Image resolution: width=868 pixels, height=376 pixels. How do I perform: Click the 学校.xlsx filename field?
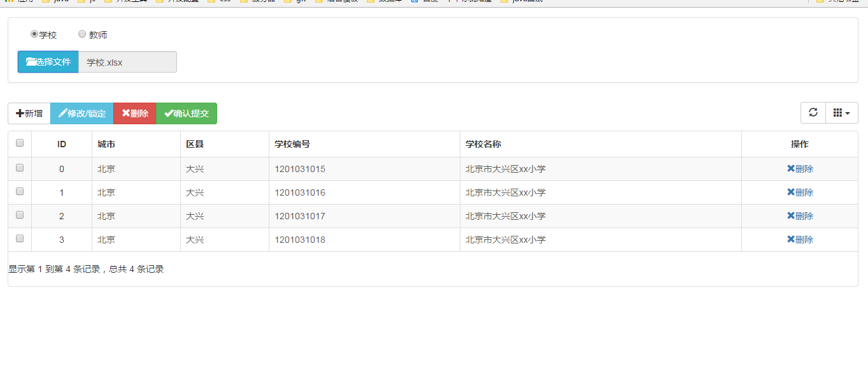click(x=127, y=62)
